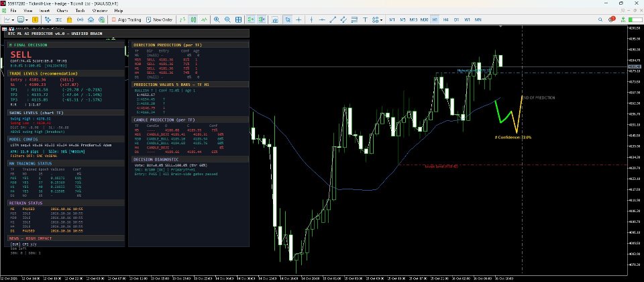The height and width of the screenshot is (282, 644).
Task: Open the Market Watch list icon
Action: coord(59,19)
